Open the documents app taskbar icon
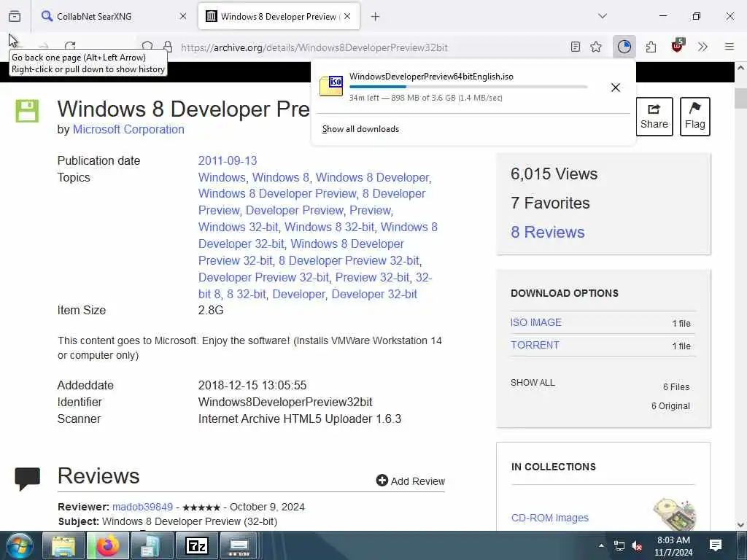747x560 pixels. coord(152,545)
